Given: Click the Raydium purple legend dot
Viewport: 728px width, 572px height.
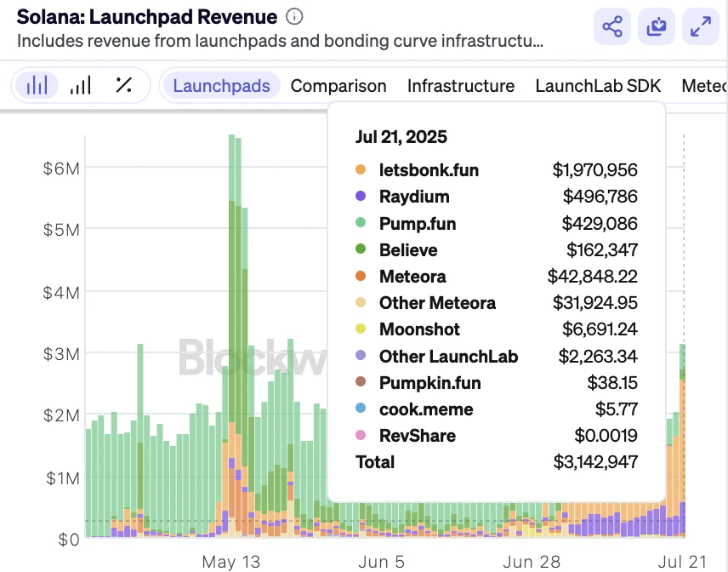Looking at the screenshot, I should [x=361, y=197].
